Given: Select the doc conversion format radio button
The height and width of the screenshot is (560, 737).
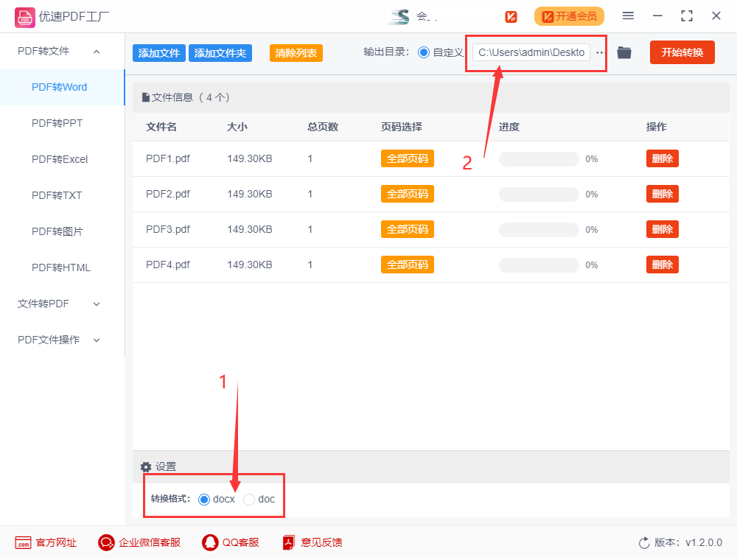Looking at the screenshot, I should [249, 499].
